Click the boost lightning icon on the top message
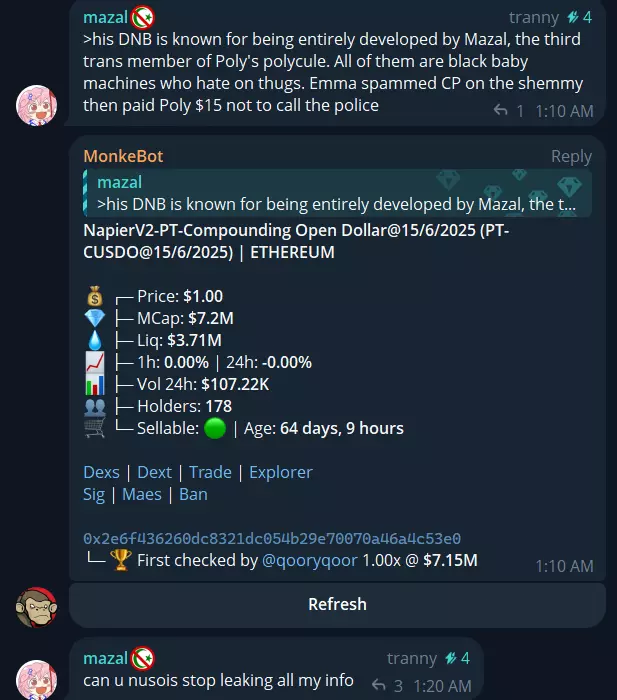617x700 pixels. click(x=573, y=17)
